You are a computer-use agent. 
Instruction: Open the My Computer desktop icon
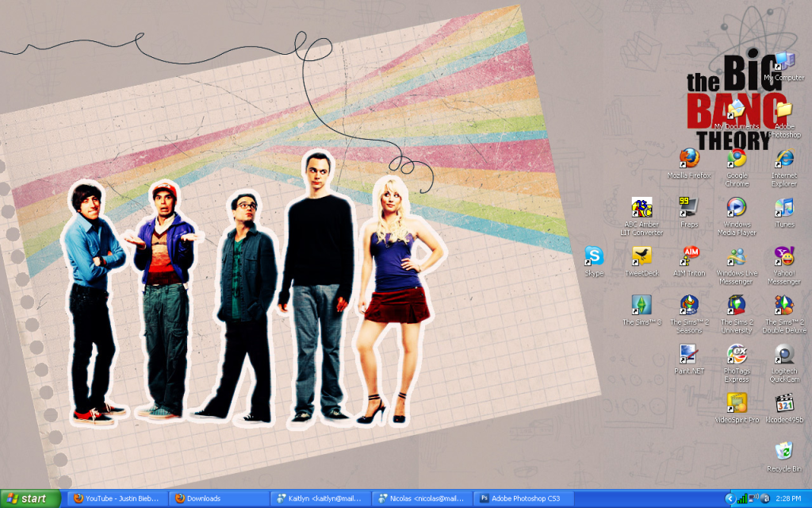click(784, 65)
